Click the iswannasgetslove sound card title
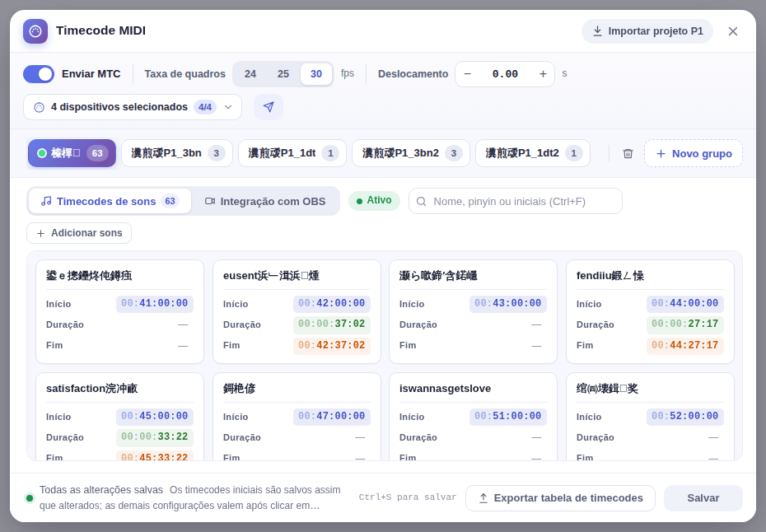 point(445,389)
